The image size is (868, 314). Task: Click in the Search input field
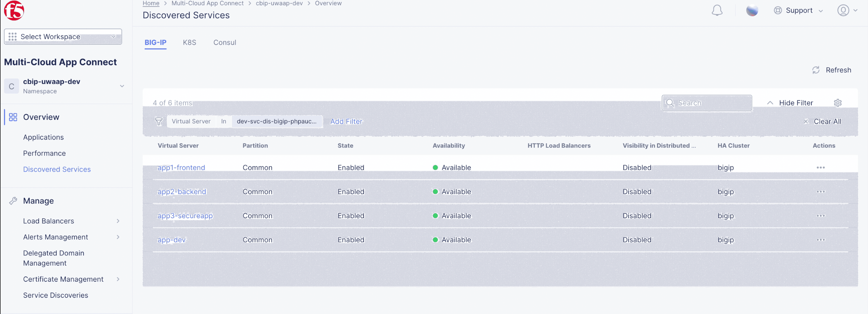707,103
